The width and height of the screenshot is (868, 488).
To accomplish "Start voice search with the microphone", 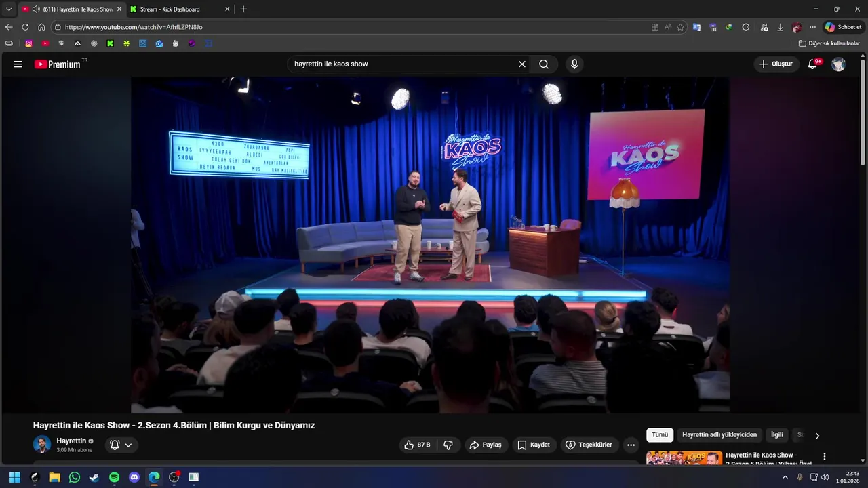I will tap(574, 64).
